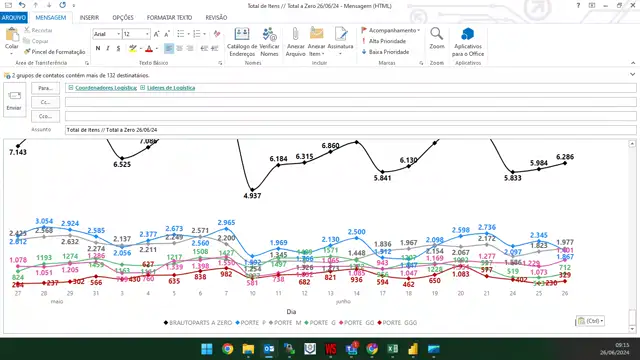The height and width of the screenshot is (360, 640).
Task: Expand Texto Básico dialog launcher
Action: (220, 63)
